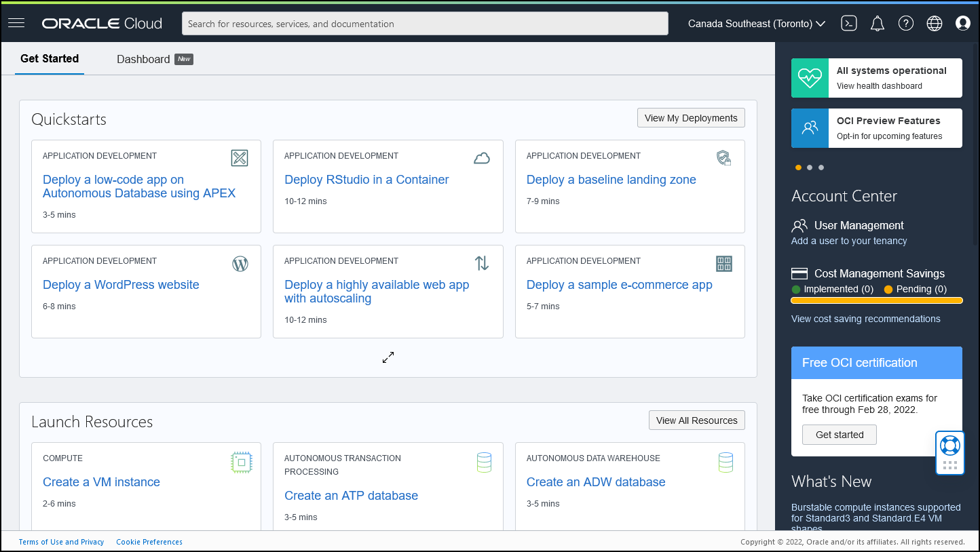Viewport: 980px width, 552px height.
Task: Open the Cloud Shell terminal icon
Action: click(848, 23)
